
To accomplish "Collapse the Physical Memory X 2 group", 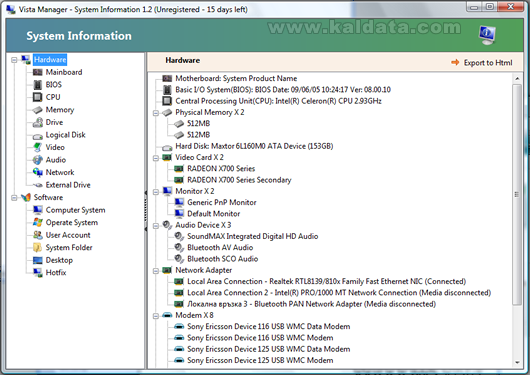I will pyautogui.click(x=156, y=113).
